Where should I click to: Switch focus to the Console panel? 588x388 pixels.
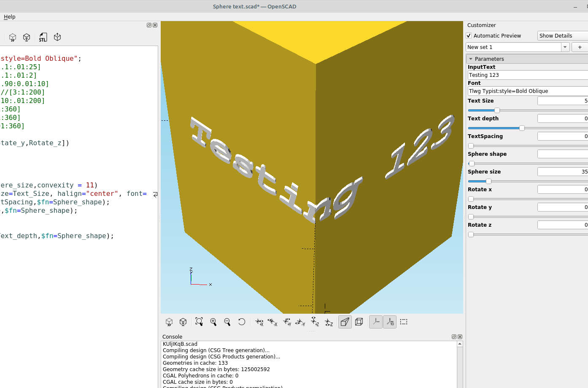point(172,336)
